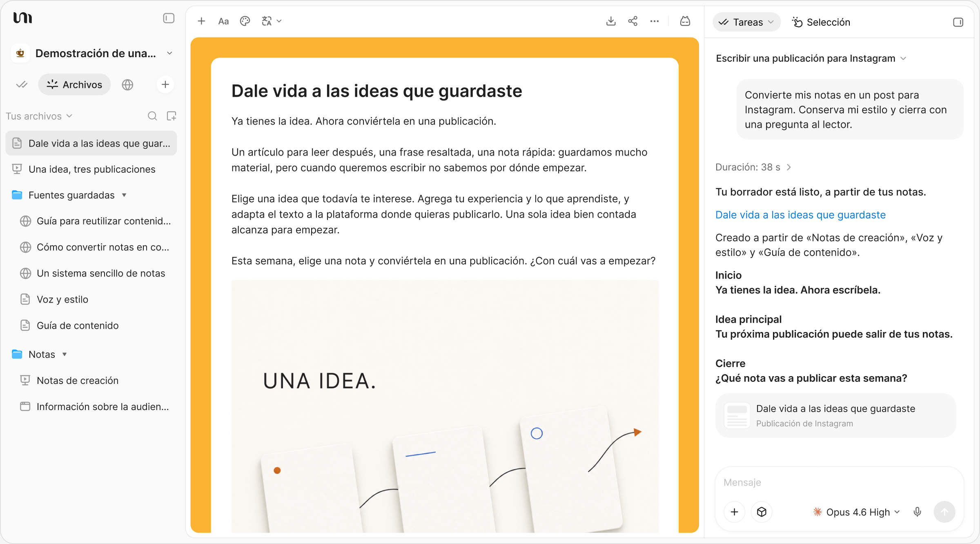Viewport: 980px width, 544px height.
Task: Collapse the left sidebar panel icon
Action: pyautogui.click(x=169, y=18)
